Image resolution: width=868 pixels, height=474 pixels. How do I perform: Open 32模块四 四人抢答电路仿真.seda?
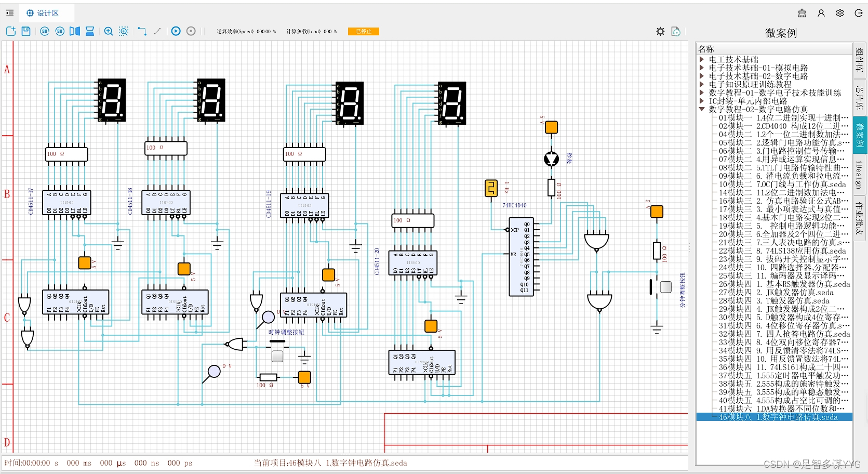pos(784,334)
